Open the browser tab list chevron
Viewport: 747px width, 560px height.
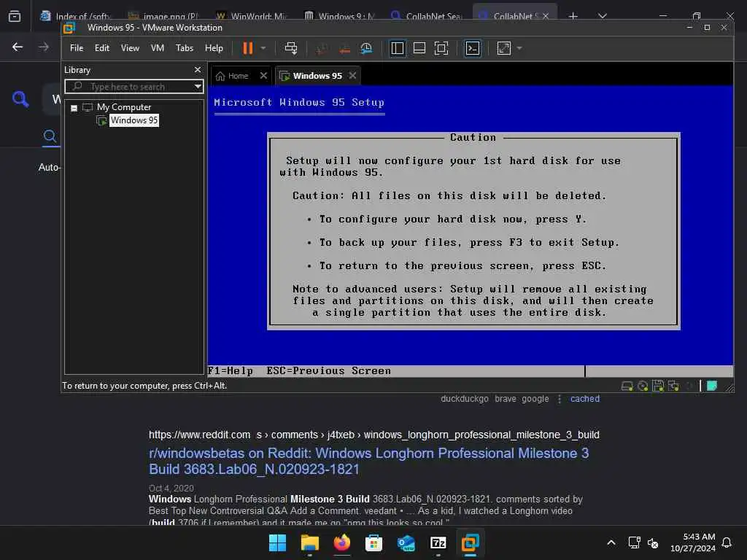603,16
